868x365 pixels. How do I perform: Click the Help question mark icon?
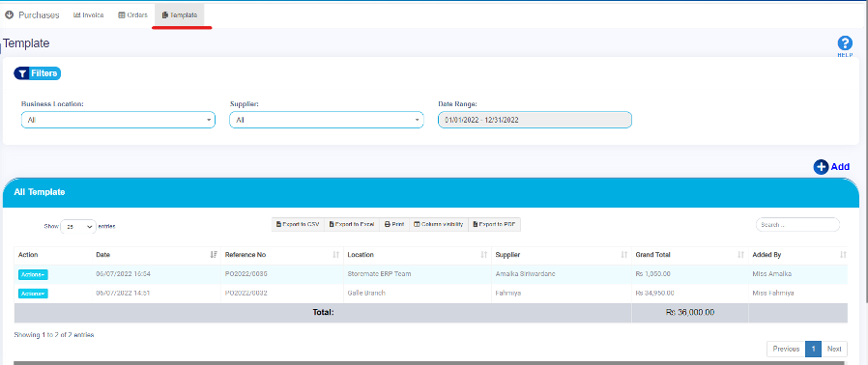[845, 43]
